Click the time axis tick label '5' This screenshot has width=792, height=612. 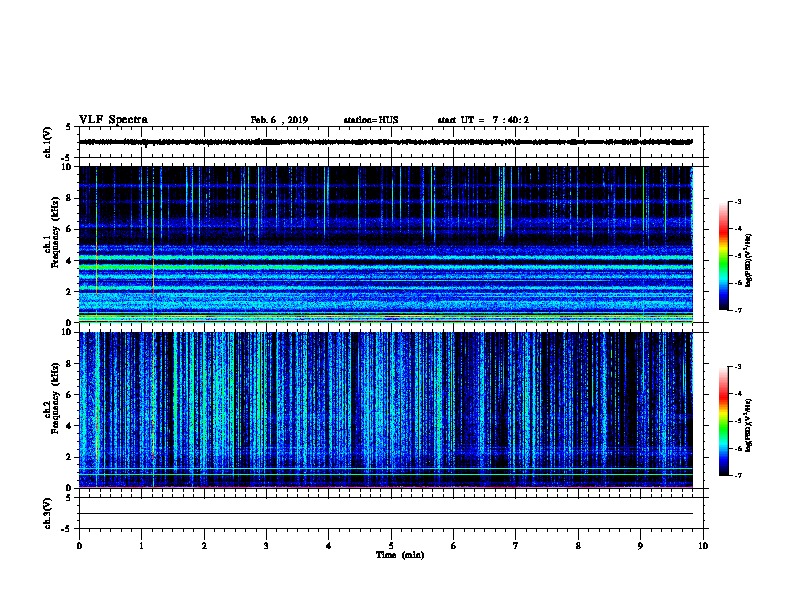tap(391, 546)
